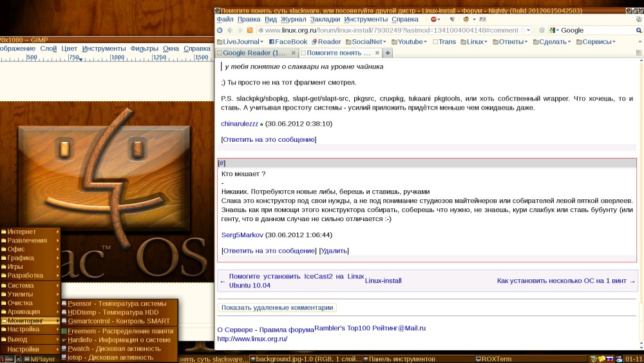Open the SocialNet bookmarks folder dropdown

click(366, 41)
